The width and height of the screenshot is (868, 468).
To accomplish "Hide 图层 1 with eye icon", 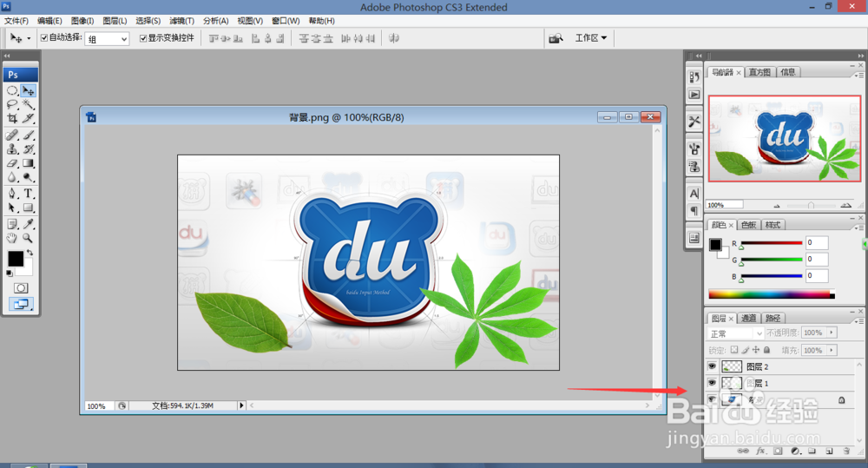I will pos(712,383).
